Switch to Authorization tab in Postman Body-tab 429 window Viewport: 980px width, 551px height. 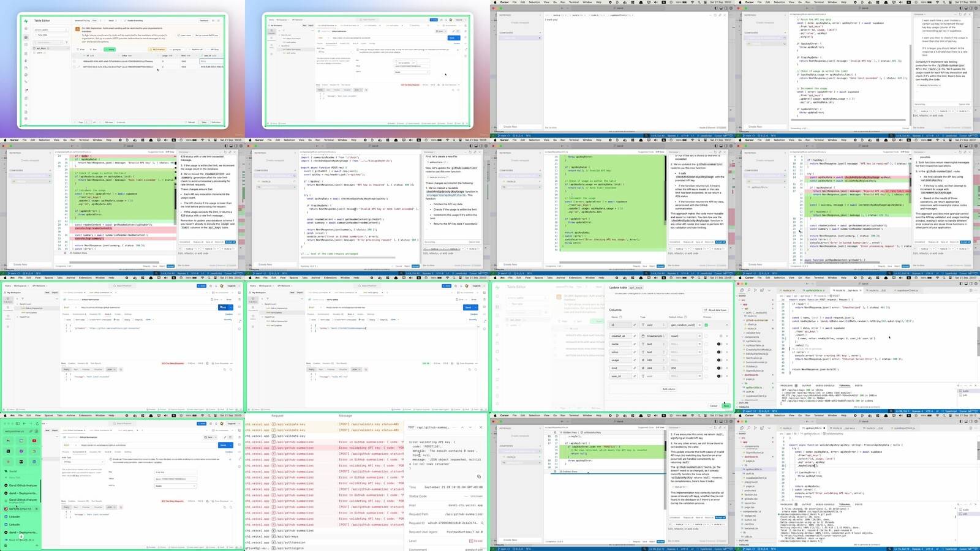pyautogui.click(x=79, y=314)
